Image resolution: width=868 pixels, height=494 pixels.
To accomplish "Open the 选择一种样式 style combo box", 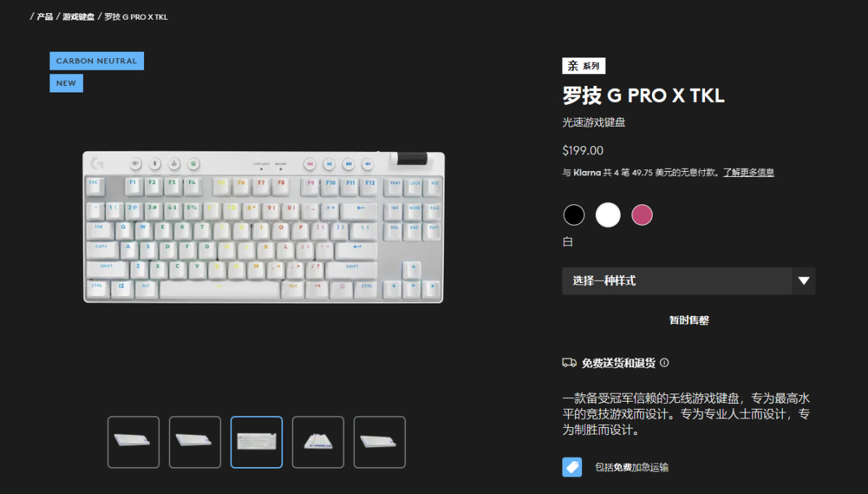I will tap(688, 281).
